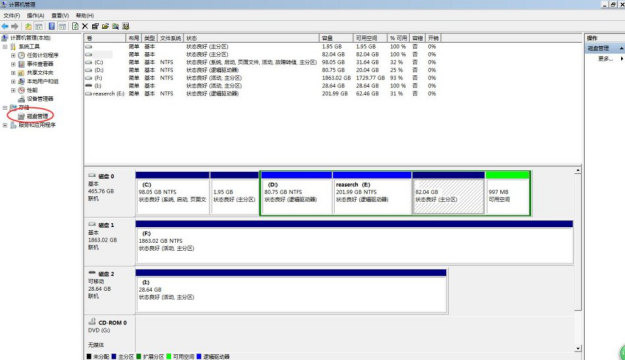The width and height of the screenshot is (625, 360).
Task: Open the 操作(A) menu
Action: point(35,16)
